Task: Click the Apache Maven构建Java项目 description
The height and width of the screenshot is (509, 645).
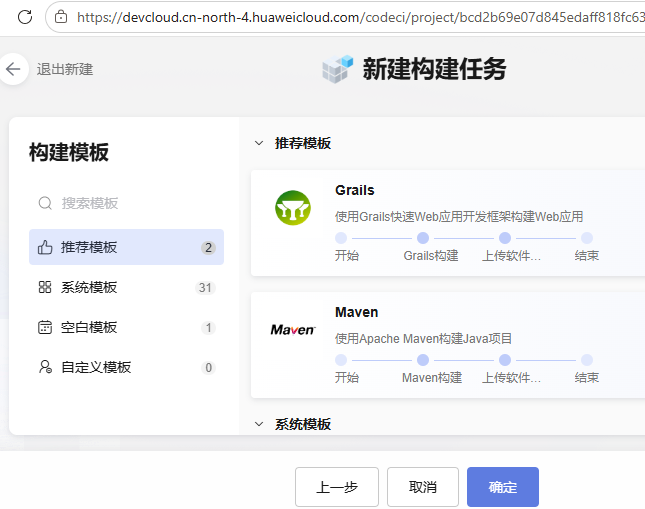Action: [x=423, y=339]
